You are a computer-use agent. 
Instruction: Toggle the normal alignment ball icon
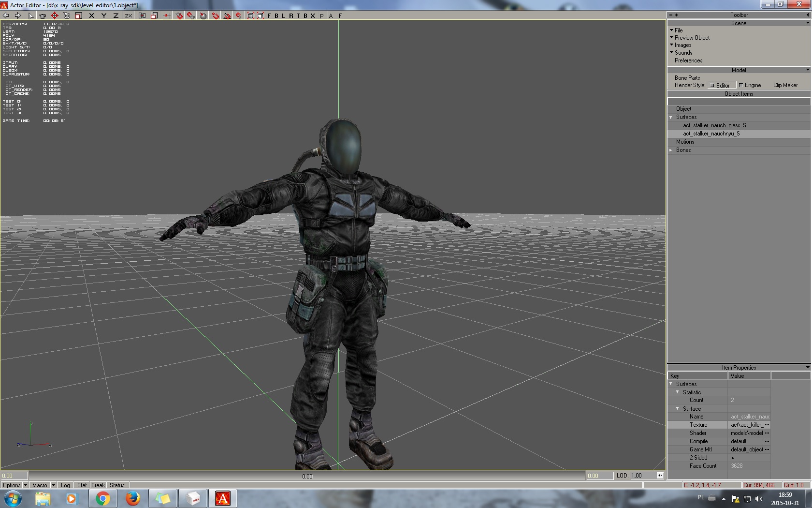[203, 15]
